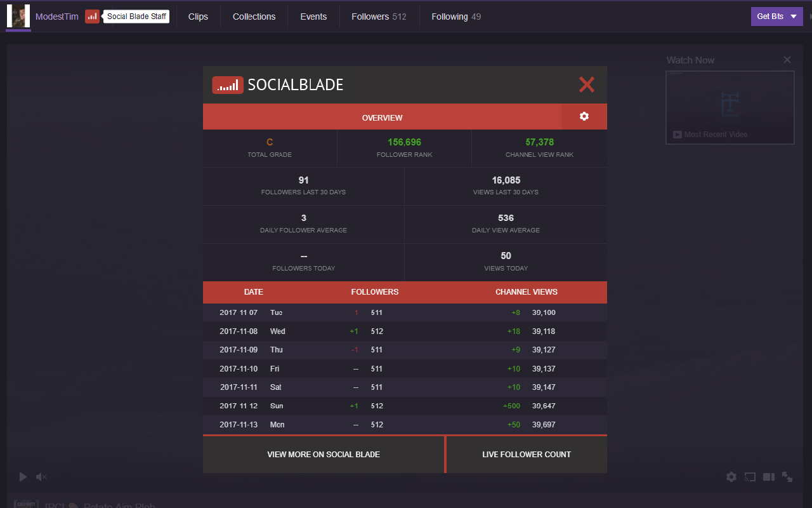Open Social Blade settings gear in Overview bar
The image size is (812, 508).
pyautogui.click(x=584, y=117)
